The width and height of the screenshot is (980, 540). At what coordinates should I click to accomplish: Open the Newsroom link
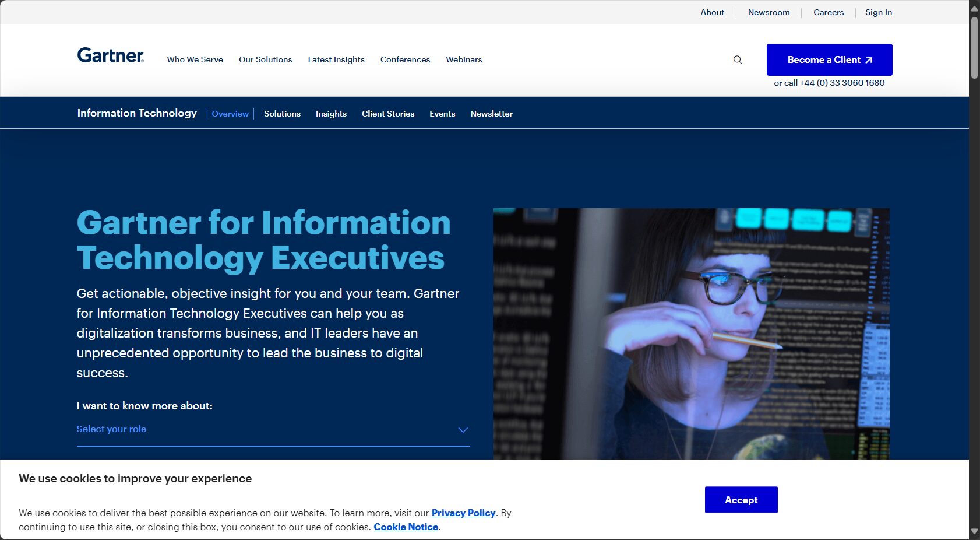click(769, 12)
